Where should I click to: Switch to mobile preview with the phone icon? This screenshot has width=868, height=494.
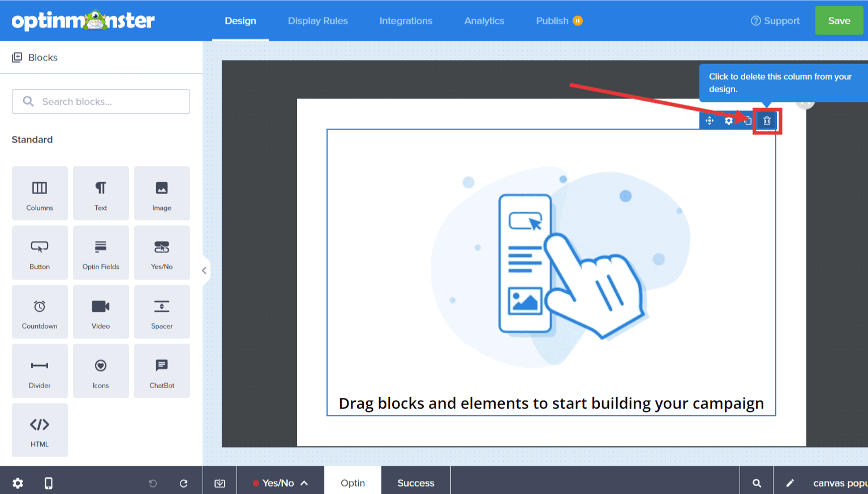point(49,483)
